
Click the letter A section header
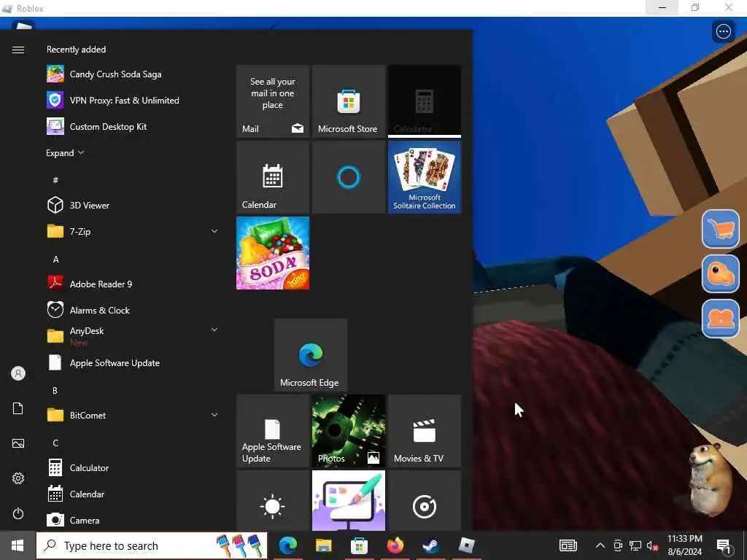[x=55, y=259]
